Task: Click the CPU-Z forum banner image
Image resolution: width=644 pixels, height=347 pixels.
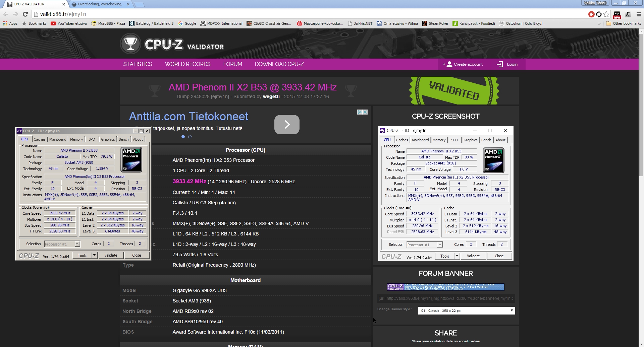Action: (445, 287)
